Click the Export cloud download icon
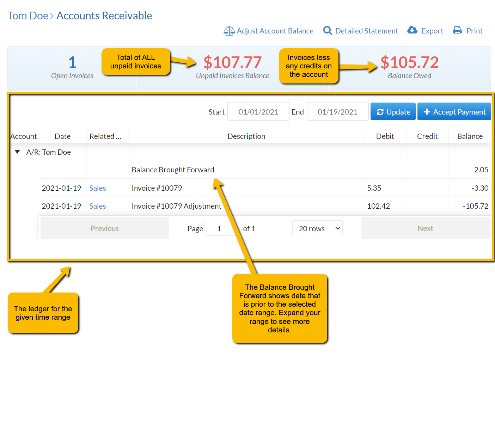The width and height of the screenshot is (495, 448). coord(412,30)
